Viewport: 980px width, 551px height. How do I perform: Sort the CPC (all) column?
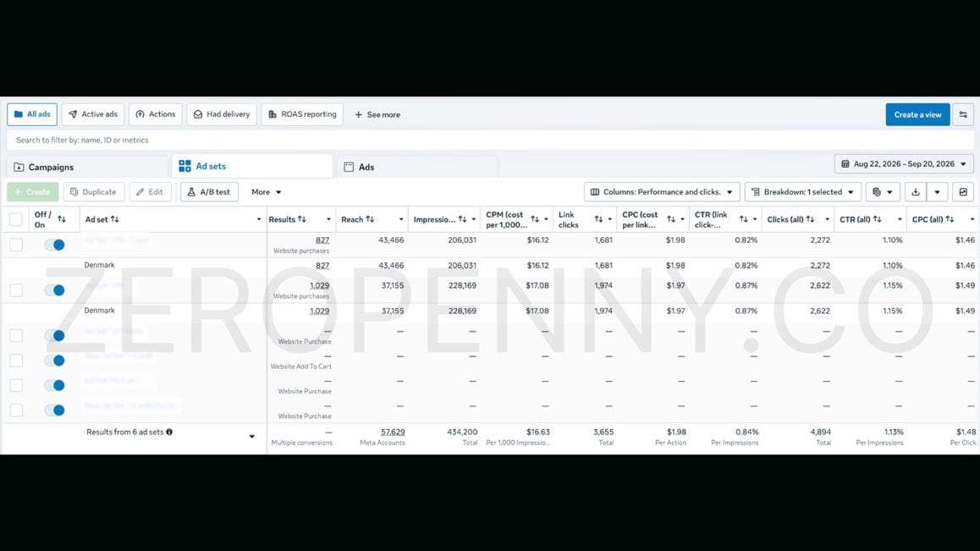click(950, 219)
